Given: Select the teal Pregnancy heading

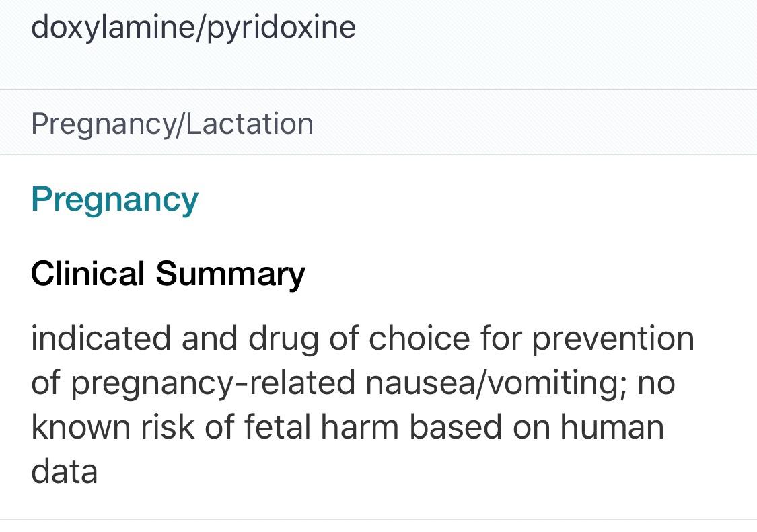Looking at the screenshot, I should 114,199.
